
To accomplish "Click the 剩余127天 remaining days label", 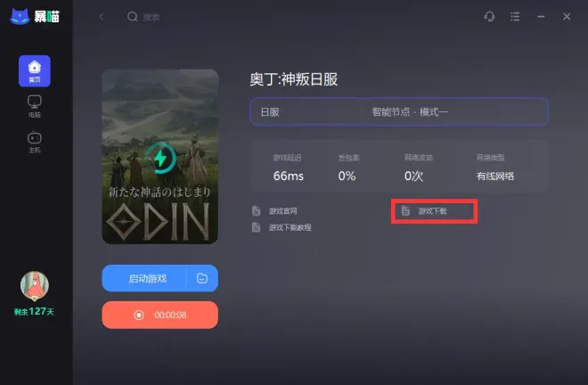I will point(34,311).
